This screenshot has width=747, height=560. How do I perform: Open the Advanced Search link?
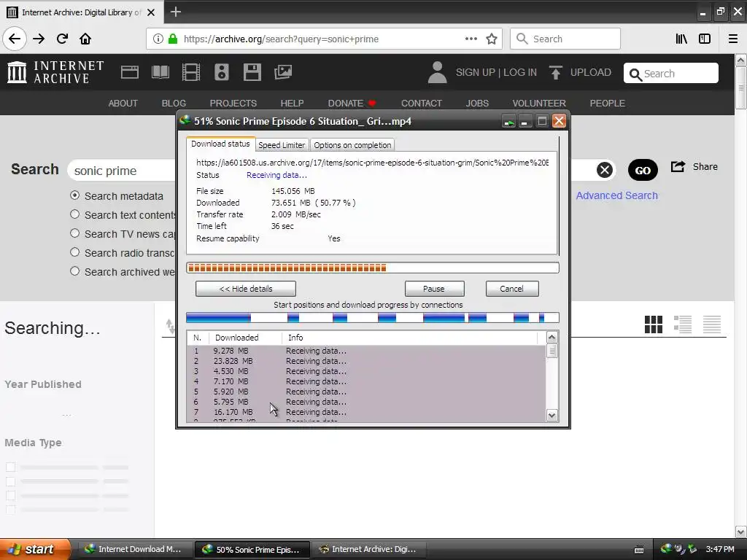[x=617, y=195]
